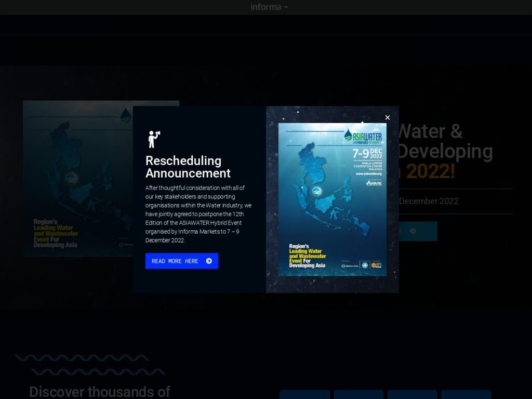Click the Discover thousands of heading
Viewport: 532px width, 399px height.
100,392
